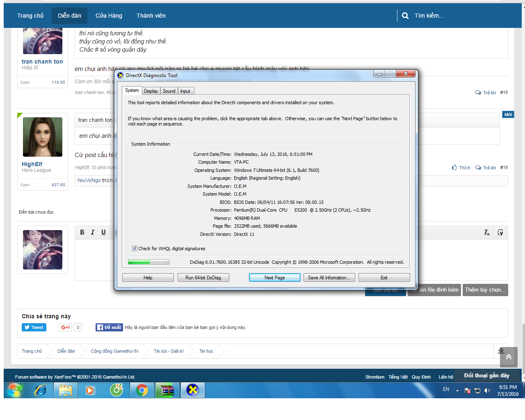Open WinRAR from the taskbar
Viewport: 525px width, 420px height.
coord(167,390)
